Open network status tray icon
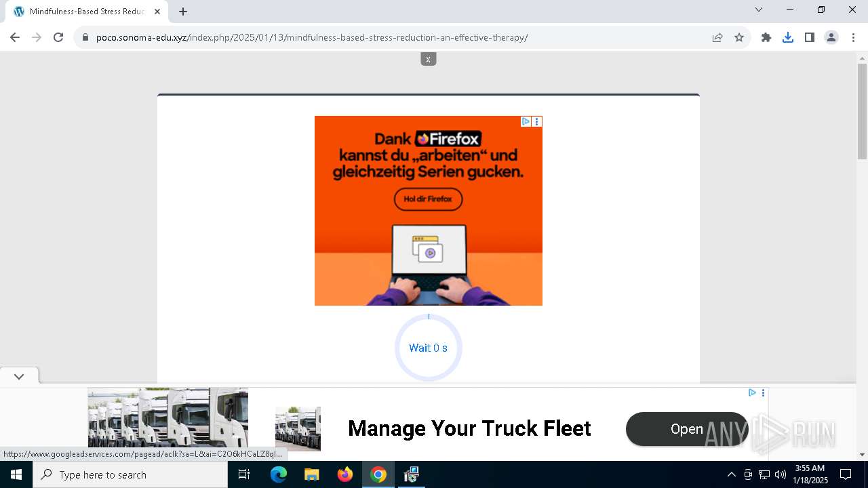The image size is (868, 488). click(764, 474)
